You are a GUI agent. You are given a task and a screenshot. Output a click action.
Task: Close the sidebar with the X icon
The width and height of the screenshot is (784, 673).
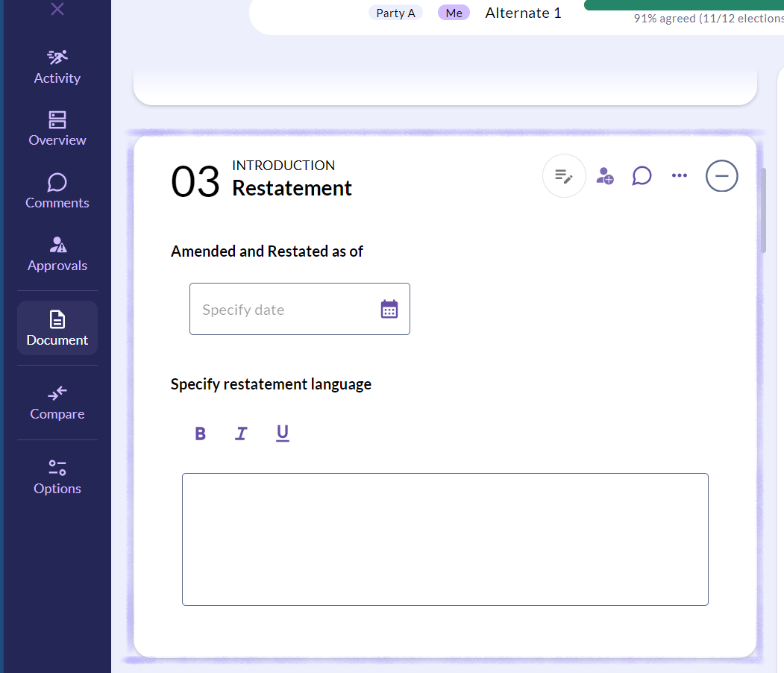point(57,8)
